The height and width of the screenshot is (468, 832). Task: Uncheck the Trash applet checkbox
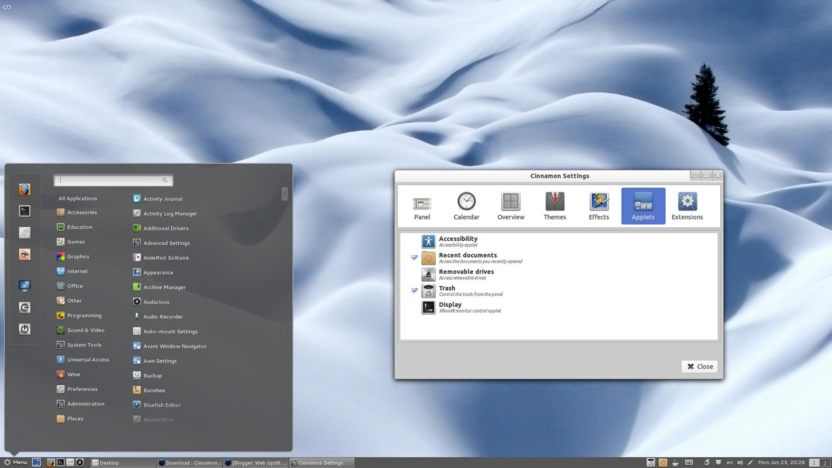pos(415,291)
